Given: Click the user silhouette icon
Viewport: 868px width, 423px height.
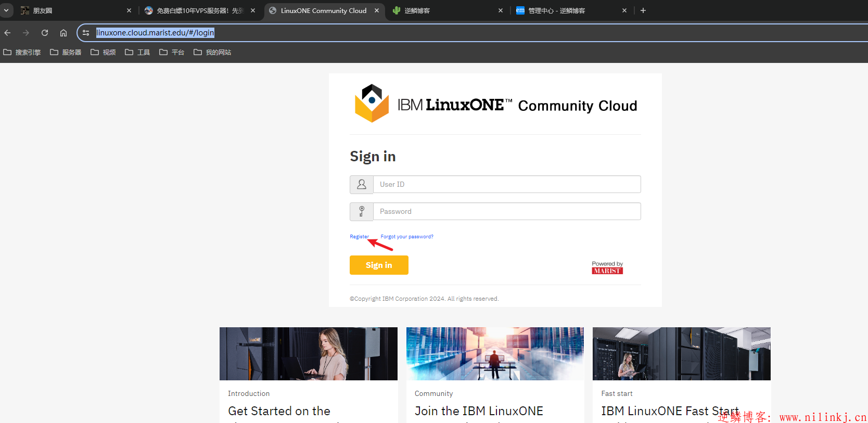Looking at the screenshot, I should pos(362,184).
